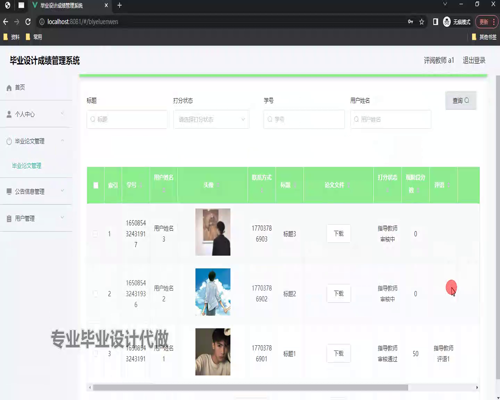Open avatar image of 用户姓名1
Image resolution: width=500 pixels, height=400 pixels.
(213, 352)
